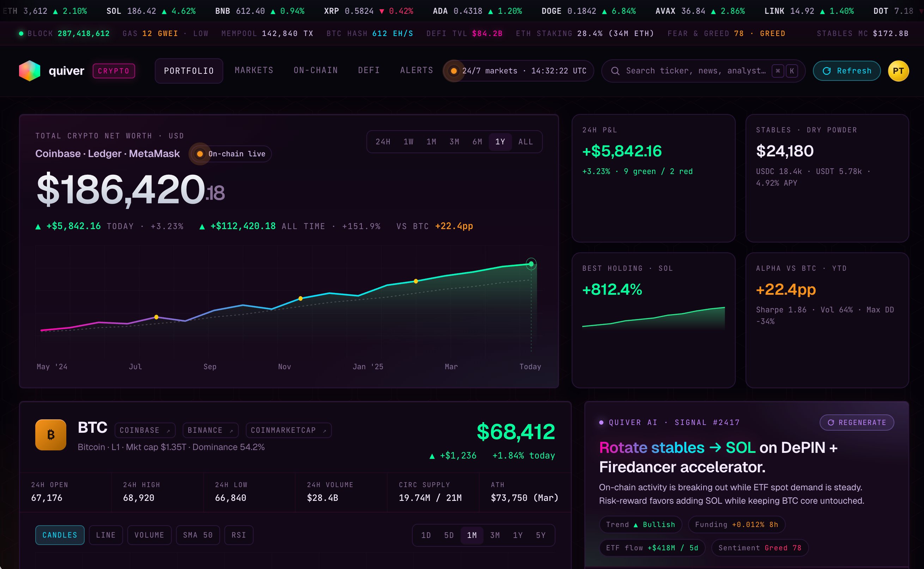Select ALL net worth range
Viewport: 924px width, 569px height.
point(525,142)
